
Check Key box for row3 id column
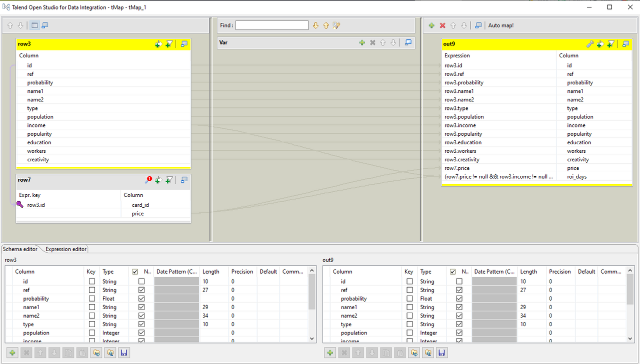pyautogui.click(x=91, y=282)
